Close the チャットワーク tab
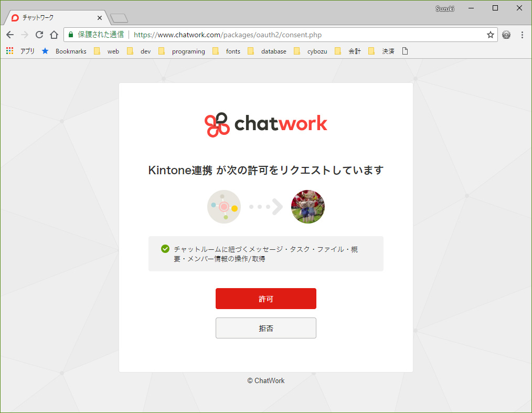Image resolution: width=532 pixels, height=413 pixels. [99, 18]
